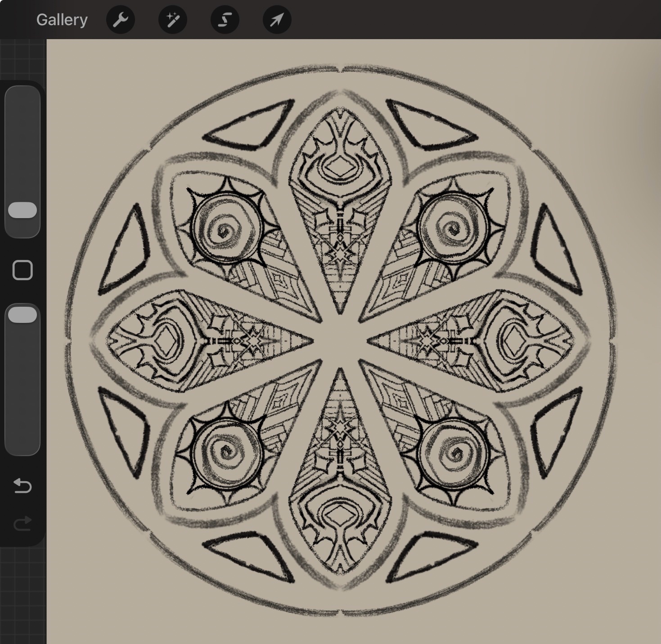Viewport: 661px width, 644px height.
Task: Open the Adjustments magic wand menu
Action: [173, 20]
